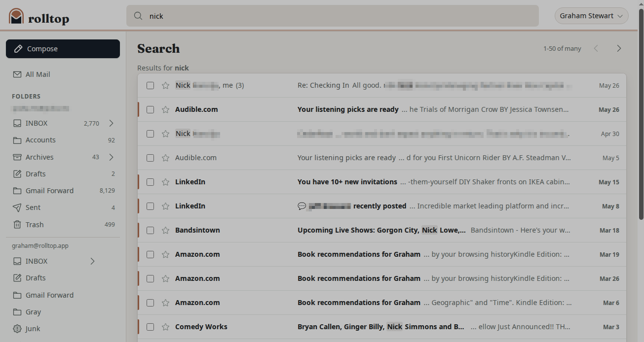Open Graham Stewart account dropdown
This screenshot has height=342, width=644.
[x=591, y=16]
